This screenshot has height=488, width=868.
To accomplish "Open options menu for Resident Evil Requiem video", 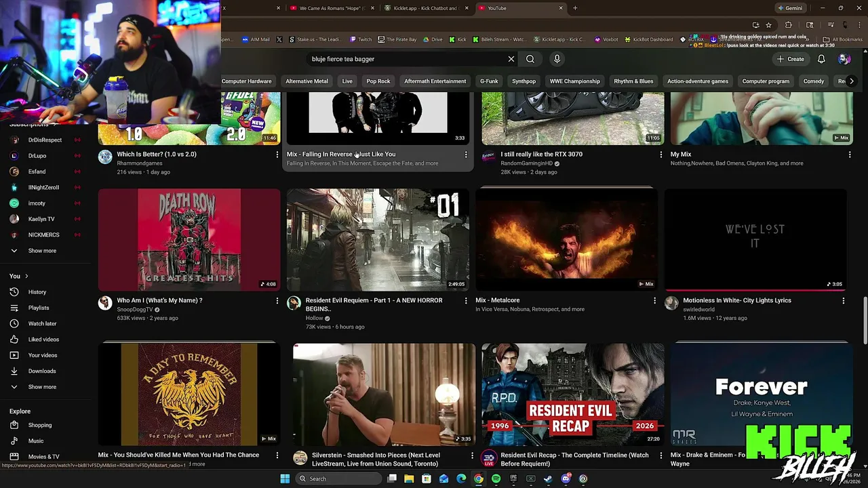I will (465, 300).
